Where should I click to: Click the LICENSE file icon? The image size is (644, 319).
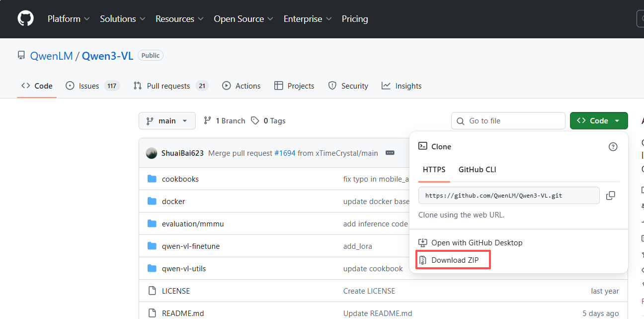[152, 291]
